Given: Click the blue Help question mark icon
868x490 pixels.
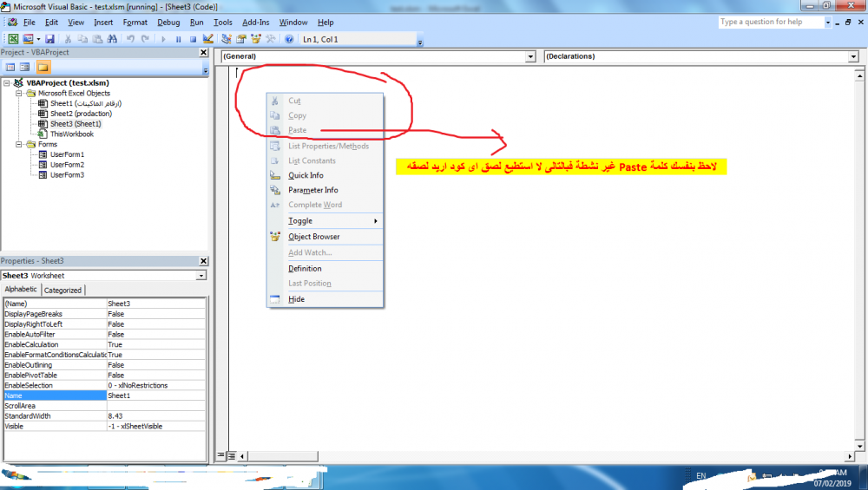Looking at the screenshot, I should pyautogui.click(x=289, y=39).
